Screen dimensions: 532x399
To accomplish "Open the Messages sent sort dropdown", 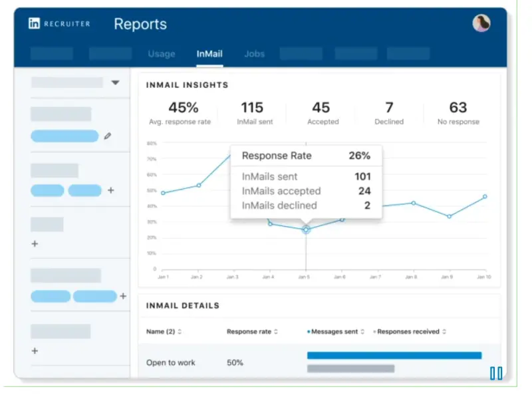I will pyautogui.click(x=363, y=331).
